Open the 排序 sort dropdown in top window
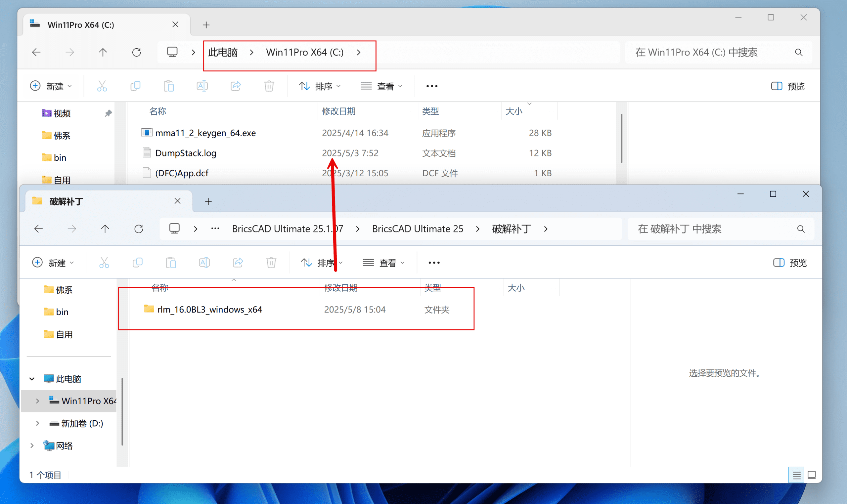Viewport: 847px width, 504px height. (319, 86)
